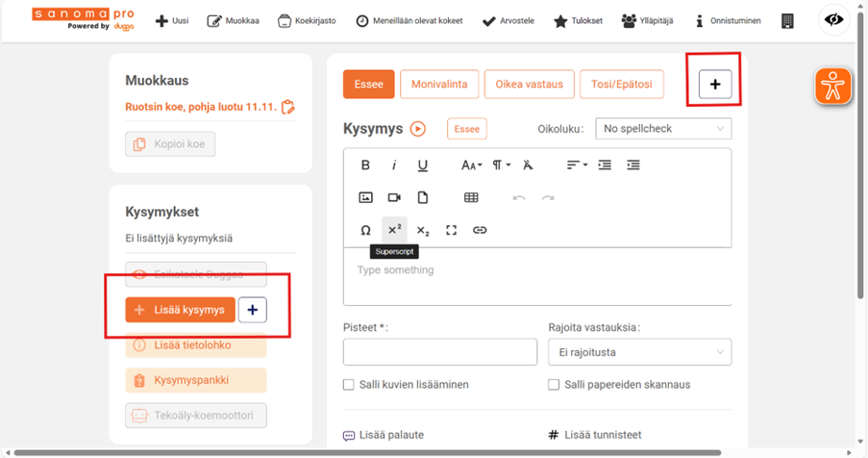
Task: Apply italic formatting in the editor
Action: (x=394, y=165)
